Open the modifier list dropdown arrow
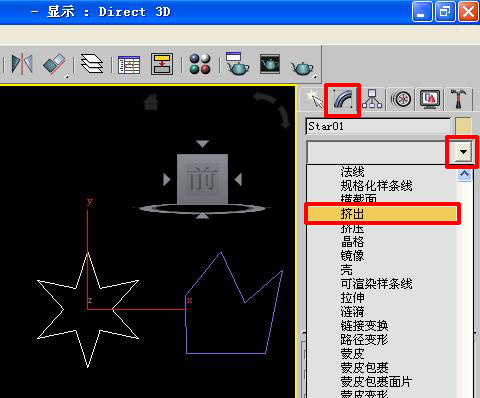Viewport: 480px width, 398px height. tap(463, 152)
